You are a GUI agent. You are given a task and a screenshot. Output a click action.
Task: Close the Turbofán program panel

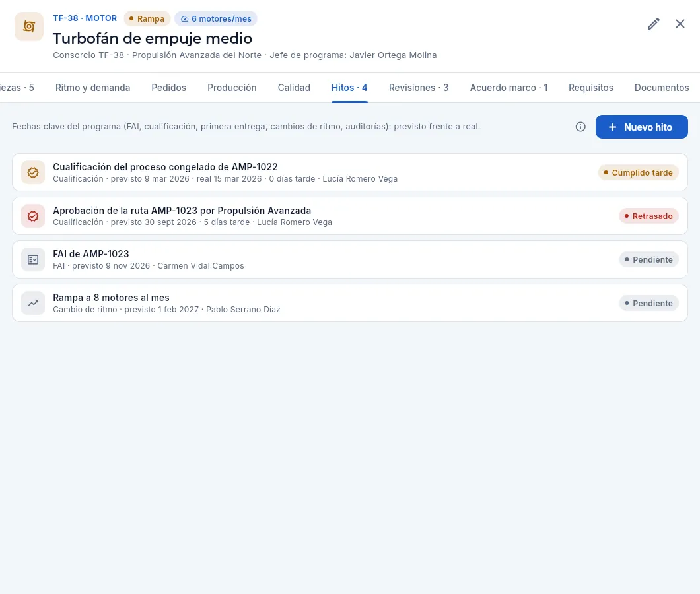click(x=680, y=24)
